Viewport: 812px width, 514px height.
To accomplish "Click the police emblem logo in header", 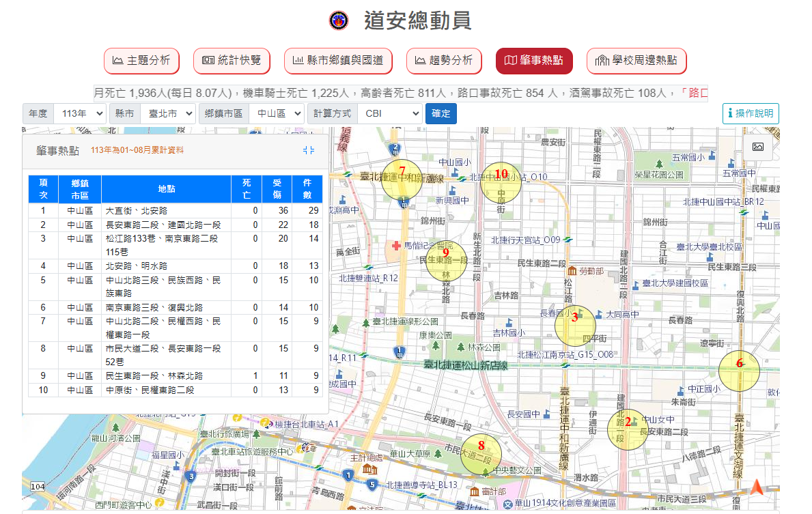I will coord(338,20).
